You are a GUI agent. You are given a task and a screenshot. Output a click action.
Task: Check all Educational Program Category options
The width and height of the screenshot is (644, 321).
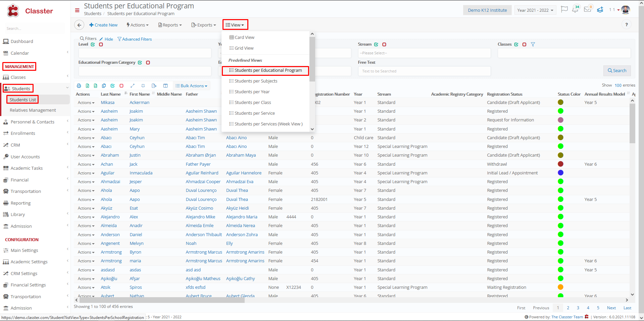tap(140, 62)
